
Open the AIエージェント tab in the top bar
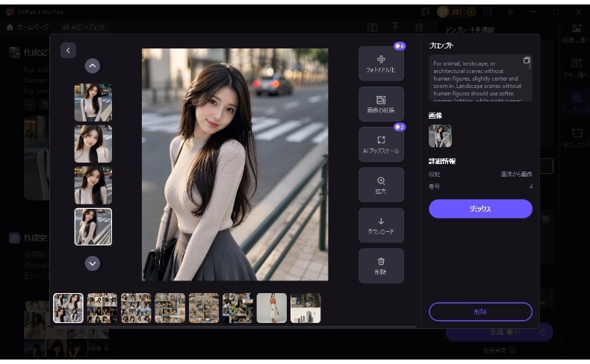click(x=84, y=27)
